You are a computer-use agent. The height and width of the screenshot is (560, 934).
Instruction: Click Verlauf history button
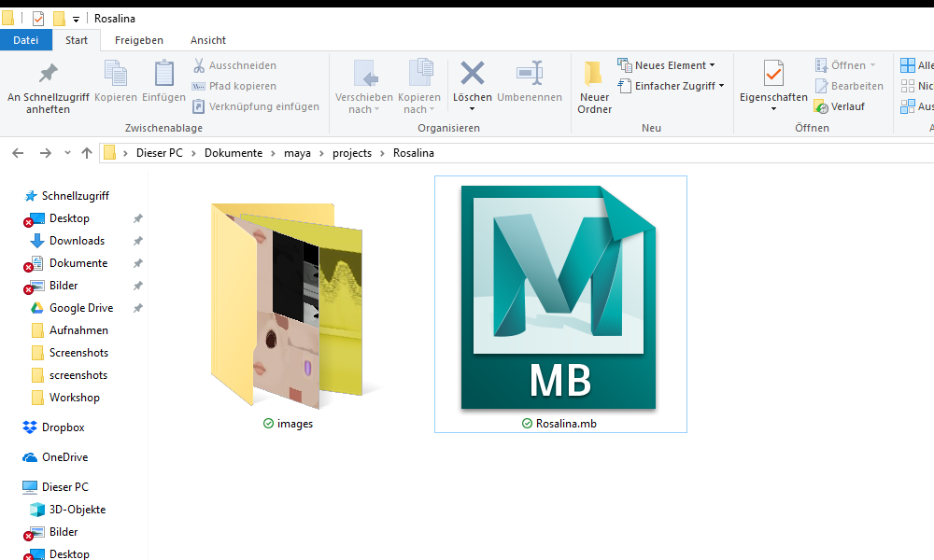coord(840,106)
